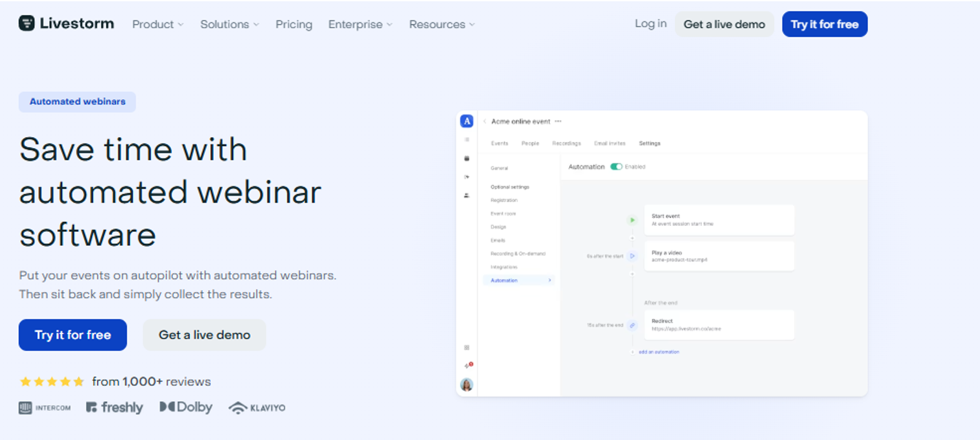
Task: Open the Resources dropdown menu
Action: point(442,24)
